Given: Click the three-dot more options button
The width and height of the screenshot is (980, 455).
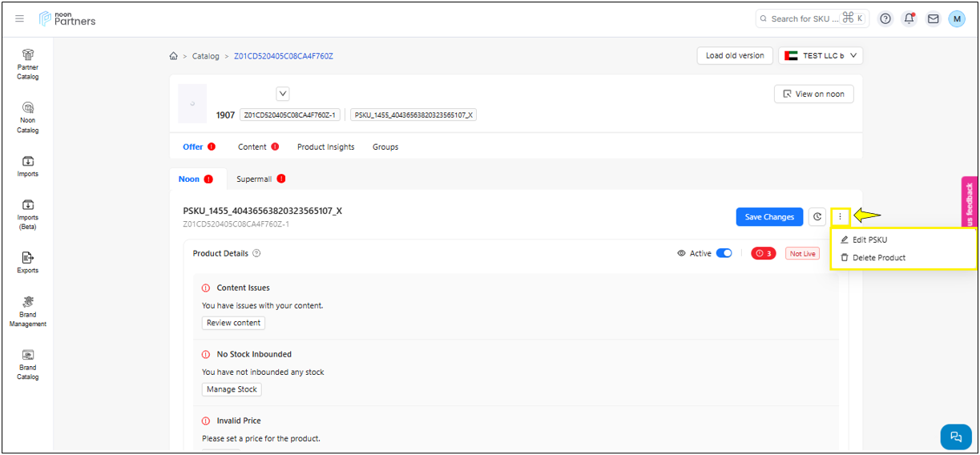Looking at the screenshot, I should (840, 216).
